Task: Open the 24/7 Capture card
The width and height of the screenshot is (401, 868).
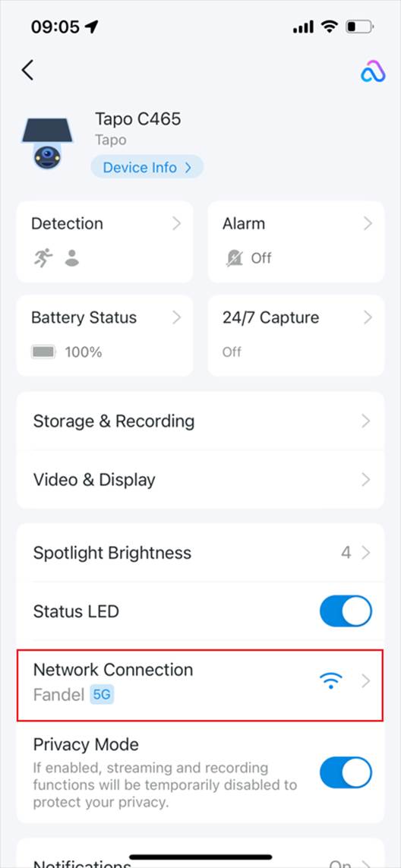Action: tap(295, 336)
